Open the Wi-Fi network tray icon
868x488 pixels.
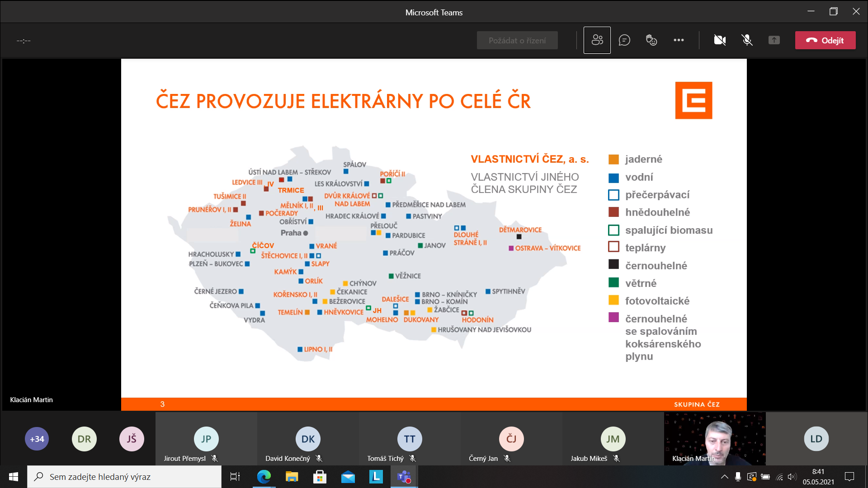779,477
